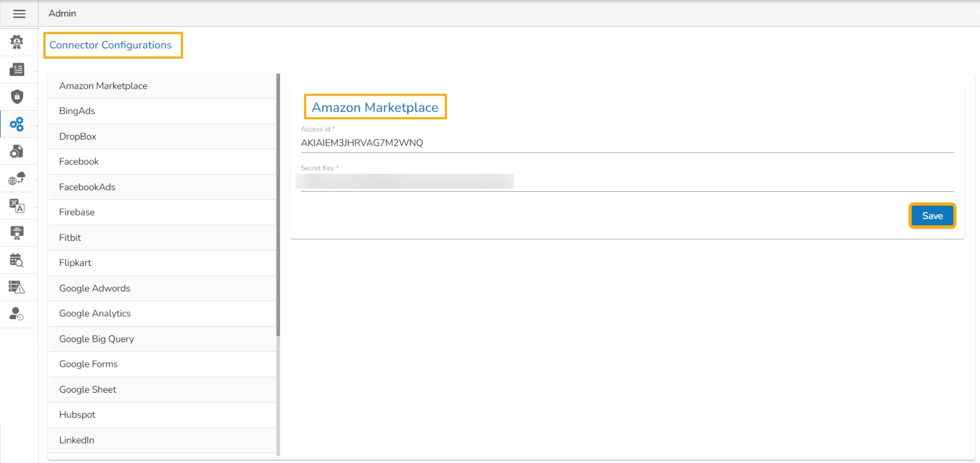Open the Hubspot connector
The width and height of the screenshot is (980, 463).
162,415
